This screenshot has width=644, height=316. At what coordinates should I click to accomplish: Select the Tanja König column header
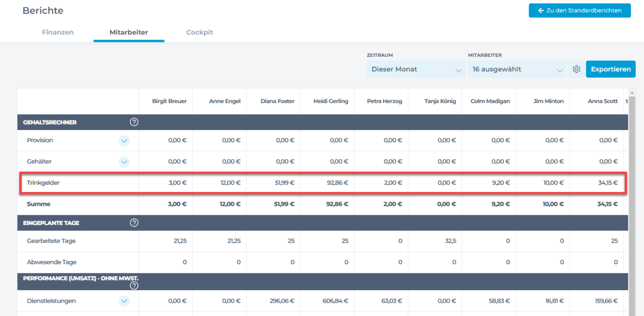440,101
